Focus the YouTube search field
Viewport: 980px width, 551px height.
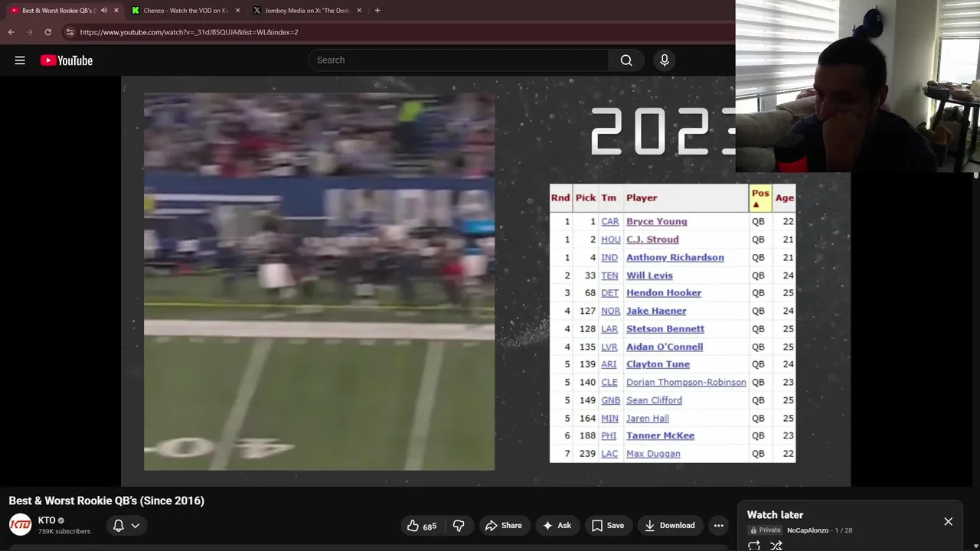click(459, 60)
